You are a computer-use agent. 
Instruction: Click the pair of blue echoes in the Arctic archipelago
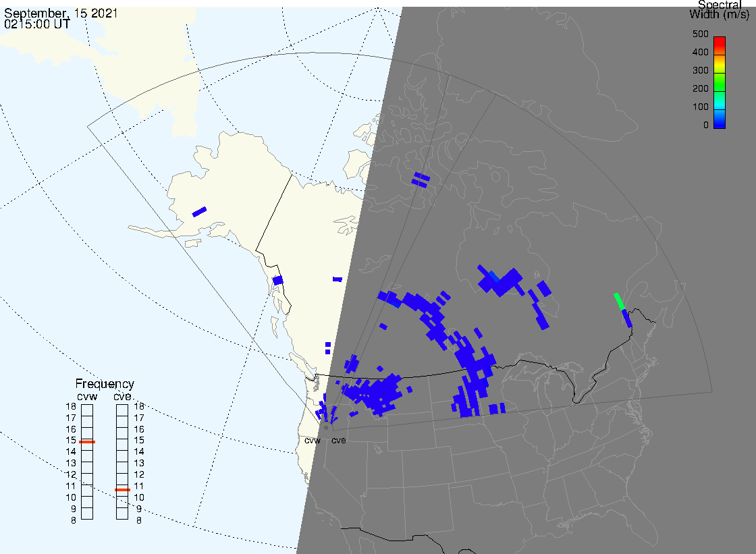click(x=421, y=179)
